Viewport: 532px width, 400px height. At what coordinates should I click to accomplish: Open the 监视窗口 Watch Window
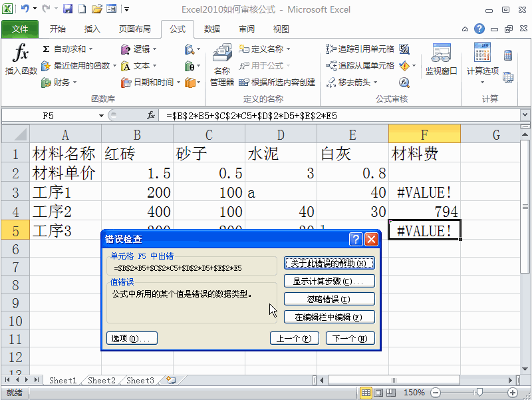(442, 60)
